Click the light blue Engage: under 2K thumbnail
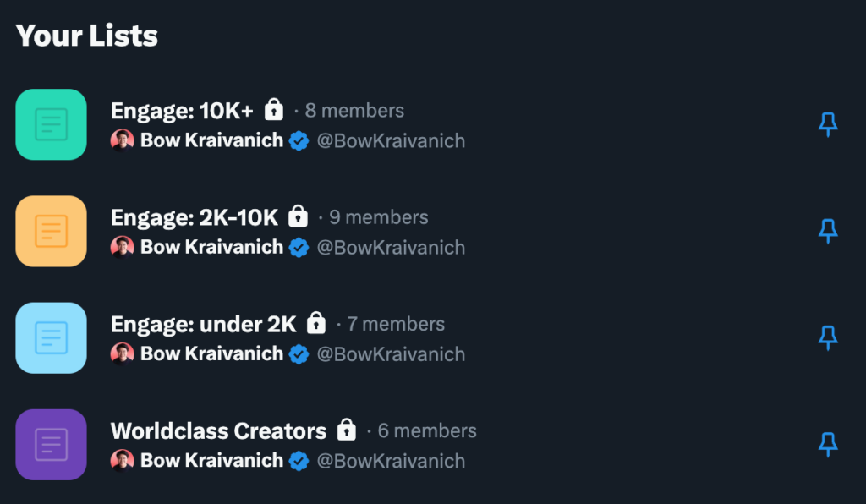This screenshot has width=866, height=504. click(x=52, y=337)
